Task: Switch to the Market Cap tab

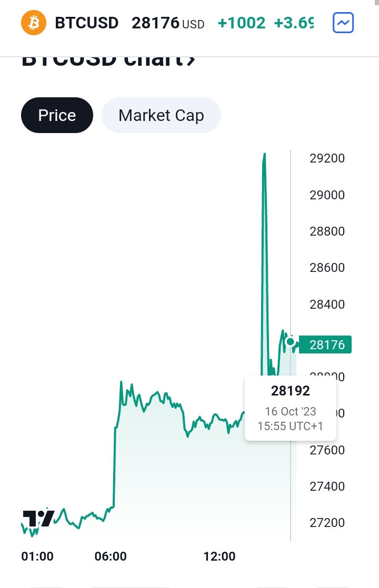Action: click(162, 115)
